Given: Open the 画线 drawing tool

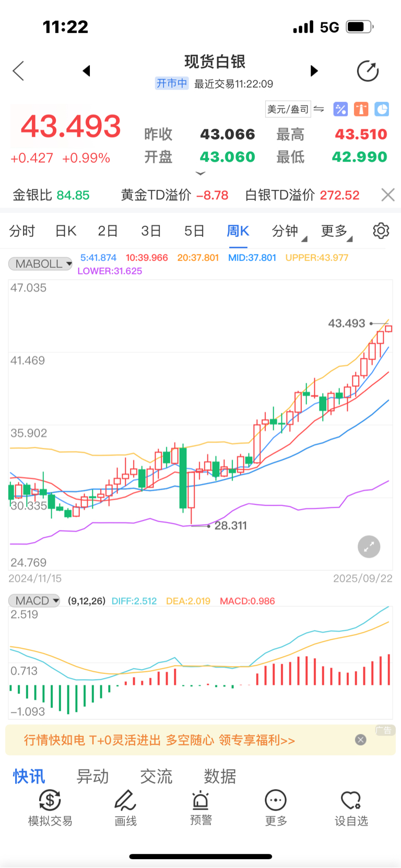Looking at the screenshot, I should pos(125,808).
